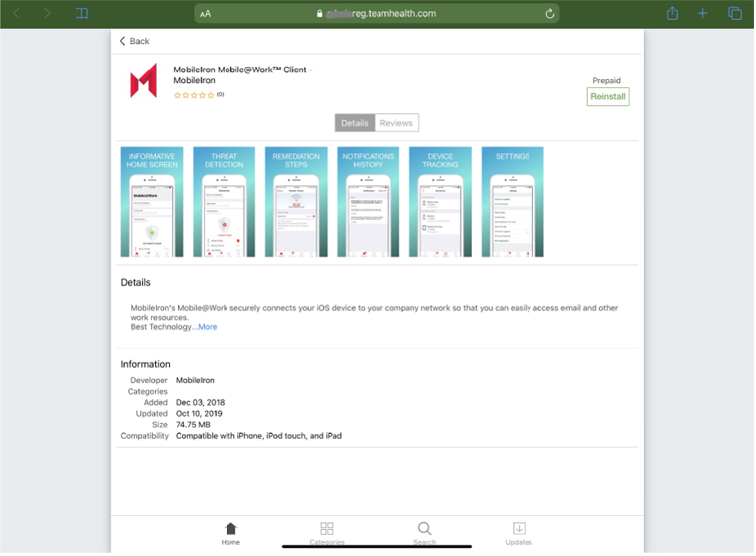The height and width of the screenshot is (556, 756).
Task: Open a new Safari tab with plus icon
Action: [702, 14]
